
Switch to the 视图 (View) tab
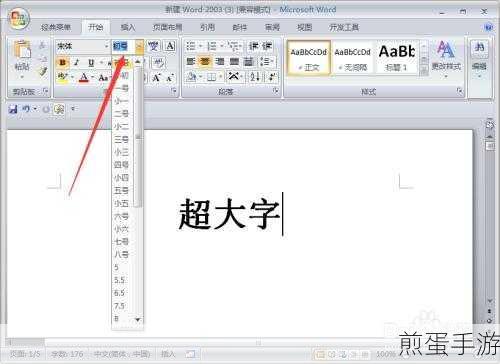[304, 27]
